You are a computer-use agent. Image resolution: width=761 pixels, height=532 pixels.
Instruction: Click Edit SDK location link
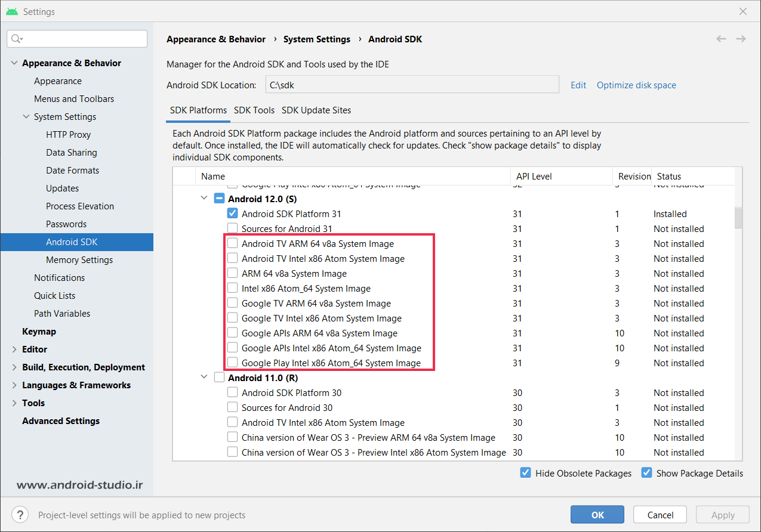coord(578,85)
